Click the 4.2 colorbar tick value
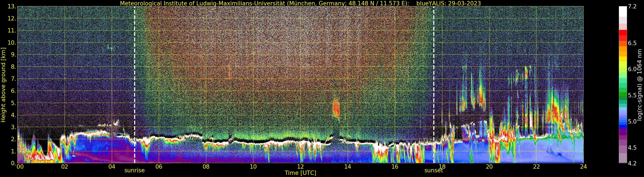 [x=632, y=163]
